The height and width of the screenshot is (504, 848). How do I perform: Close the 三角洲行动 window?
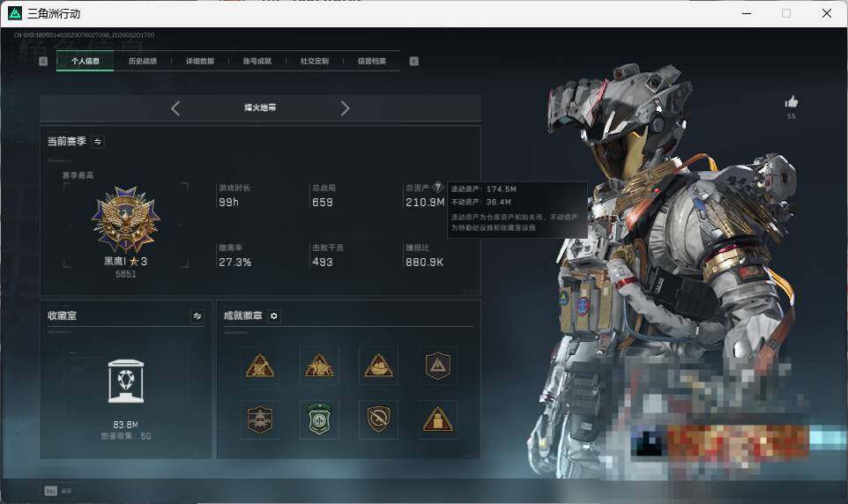pyautogui.click(x=827, y=13)
